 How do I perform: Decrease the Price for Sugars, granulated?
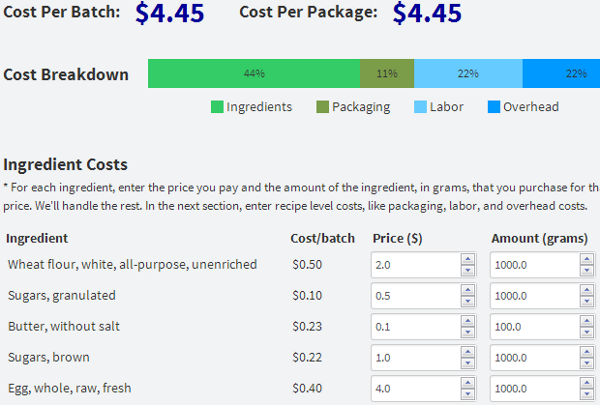pyautogui.click(x=467, y=301)
